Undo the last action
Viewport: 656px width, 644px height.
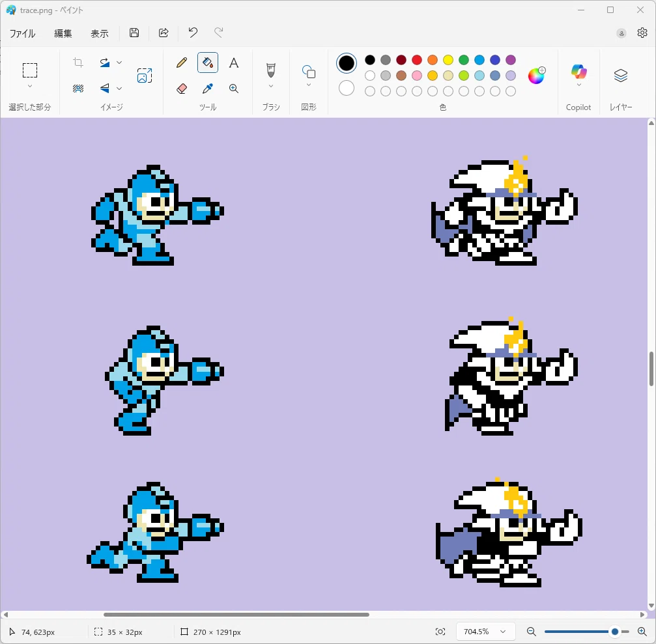click(193, 33)
